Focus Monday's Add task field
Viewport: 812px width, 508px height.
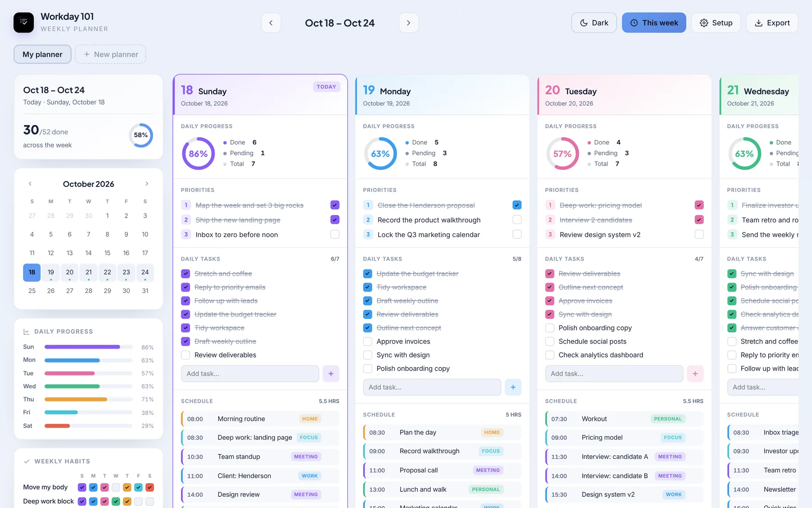432,387
